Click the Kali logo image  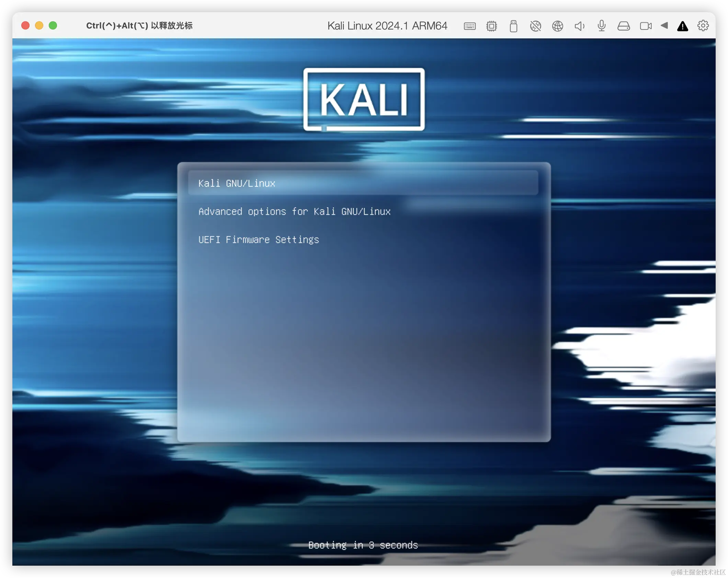click(x=364, y=100)
